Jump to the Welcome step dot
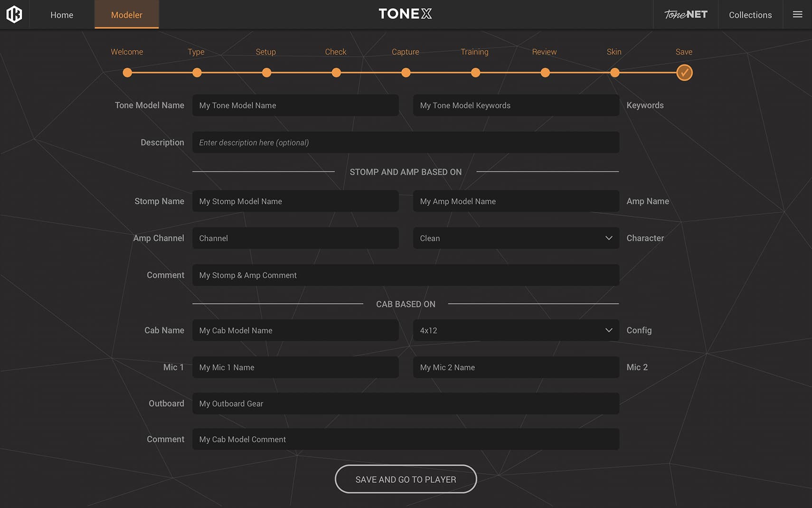 [x=127, y=73]
